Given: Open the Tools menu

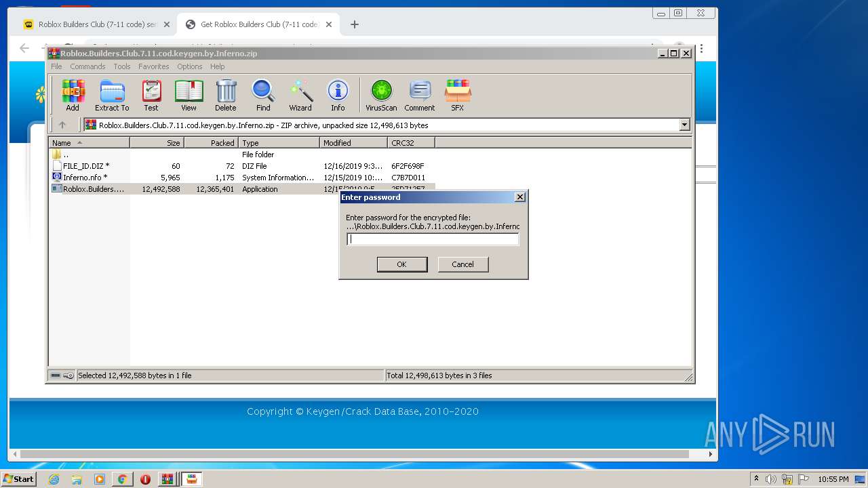Looking at the screenshot, I should coord(122,66).
